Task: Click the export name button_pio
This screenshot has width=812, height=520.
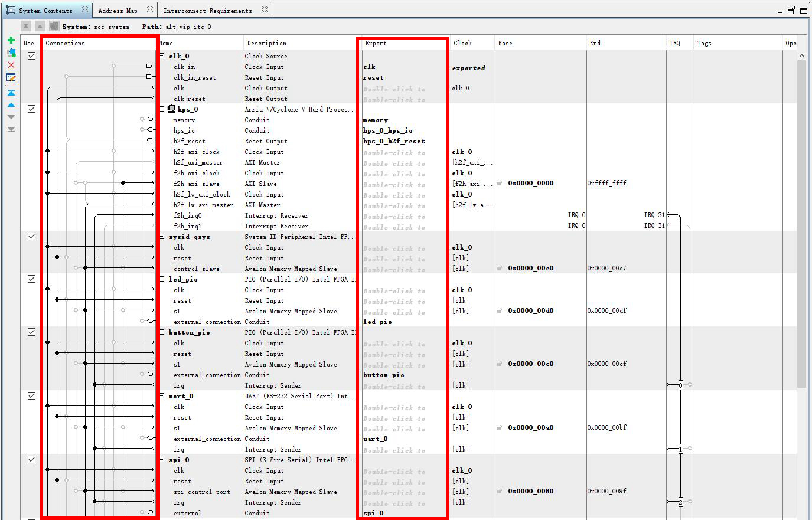Action: tap(383, 375)
